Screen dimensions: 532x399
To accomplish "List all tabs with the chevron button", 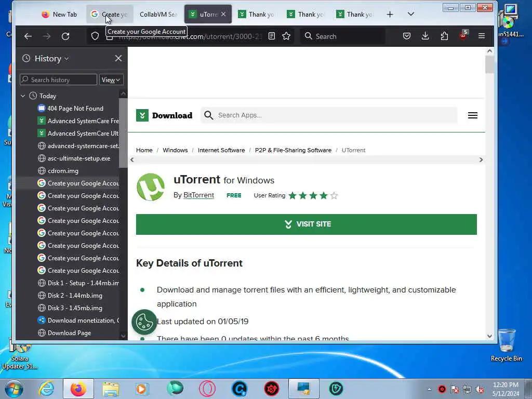I will (411, 14).
